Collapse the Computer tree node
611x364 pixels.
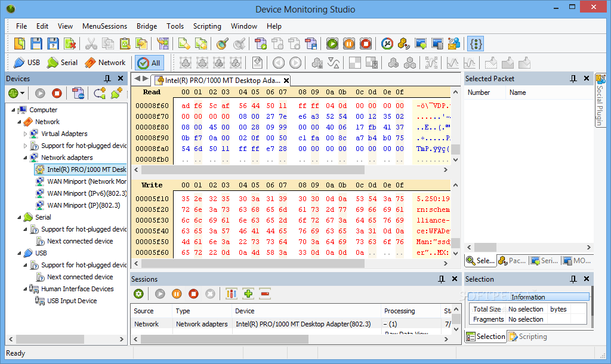(13, 110)
